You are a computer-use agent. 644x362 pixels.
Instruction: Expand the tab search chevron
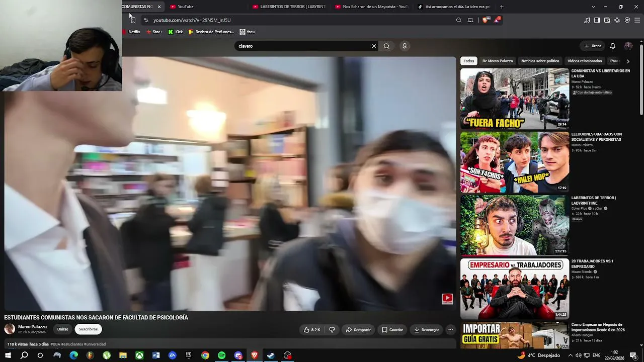click(x=593, y=7)
